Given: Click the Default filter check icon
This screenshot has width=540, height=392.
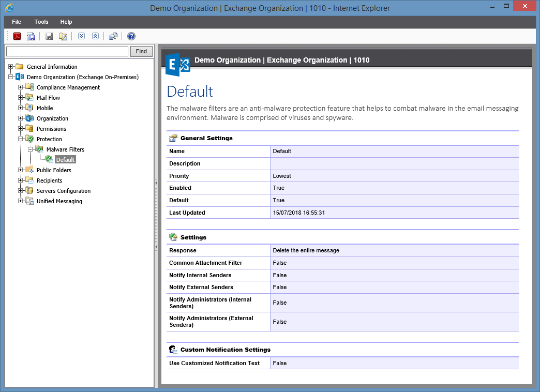Looking at the screenshot, I should point(49,159).
